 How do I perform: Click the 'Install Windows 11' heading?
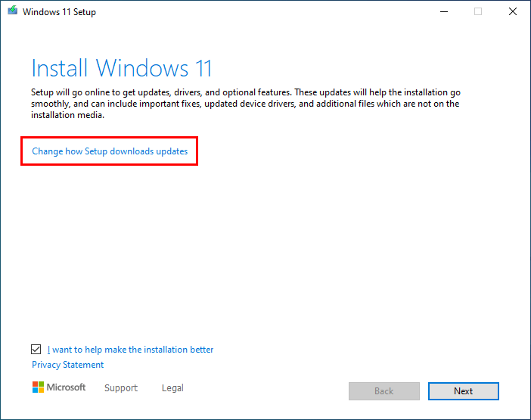click(x=122, y=68)
